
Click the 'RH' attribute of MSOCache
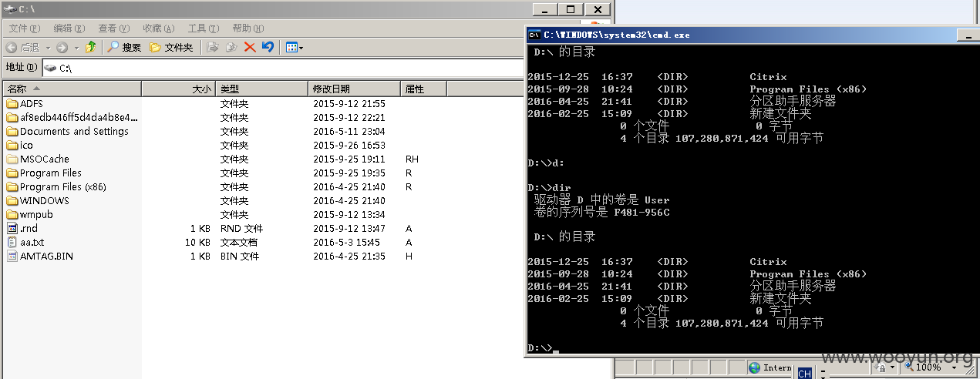pyautogui.click(x=412, y=159)
